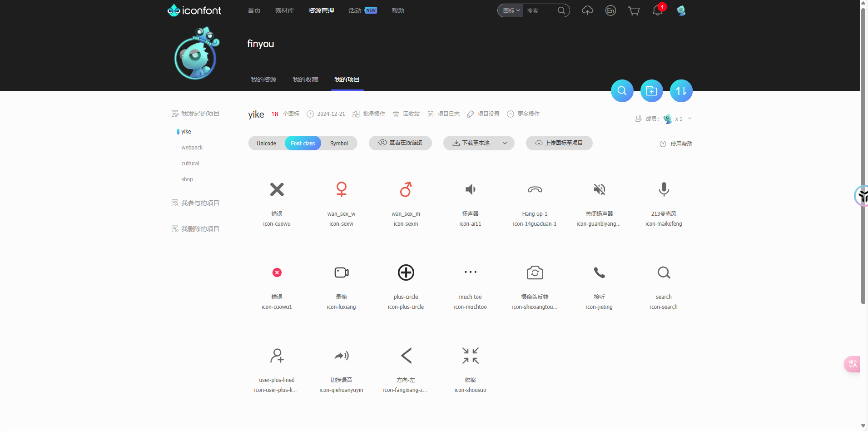Click the blue round search button
The height and width of the screenshot is (431, 868).
pos(622,91)
